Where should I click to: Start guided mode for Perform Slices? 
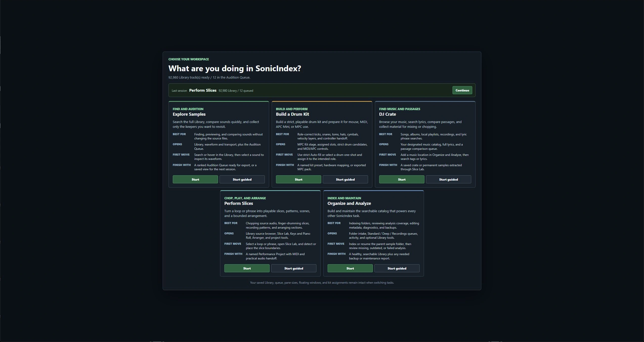[294, 268]
